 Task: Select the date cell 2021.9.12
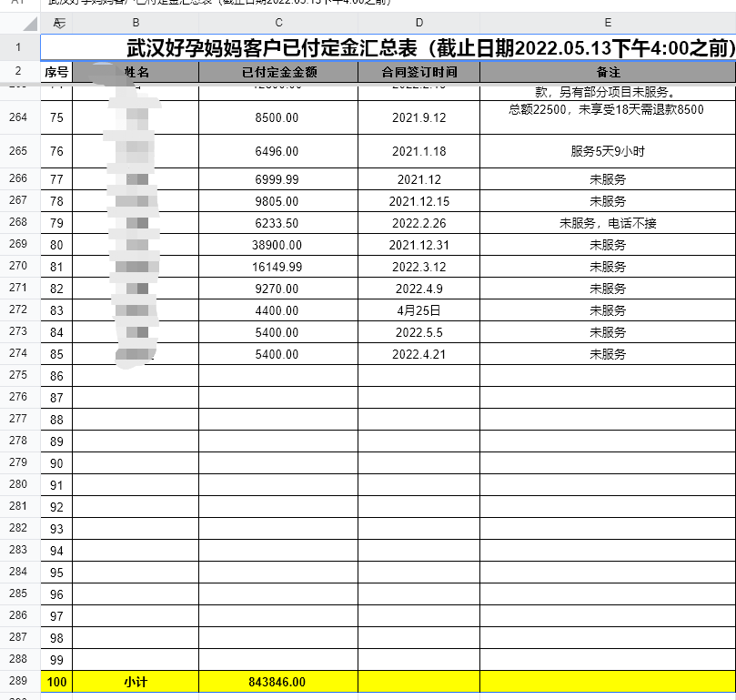[419, 117]
